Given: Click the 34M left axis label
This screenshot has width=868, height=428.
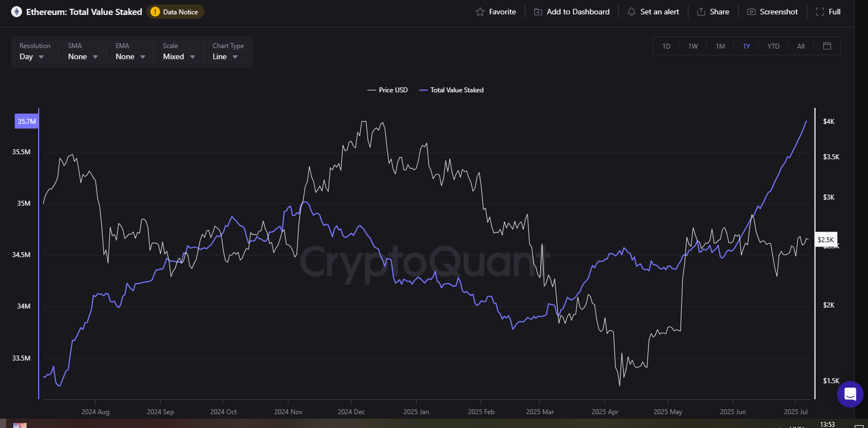Looking at the screenshot, I should click(x=24, y=306).
